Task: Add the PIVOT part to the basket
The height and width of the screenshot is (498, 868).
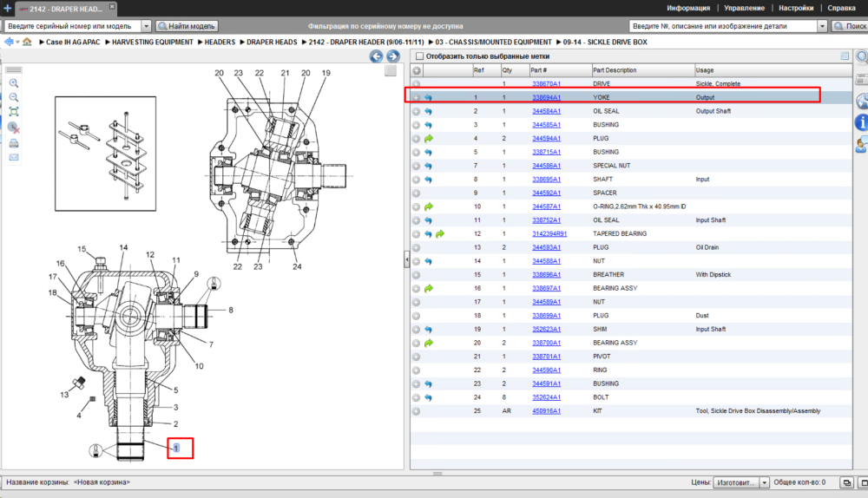Action: [x=417, y=357]
